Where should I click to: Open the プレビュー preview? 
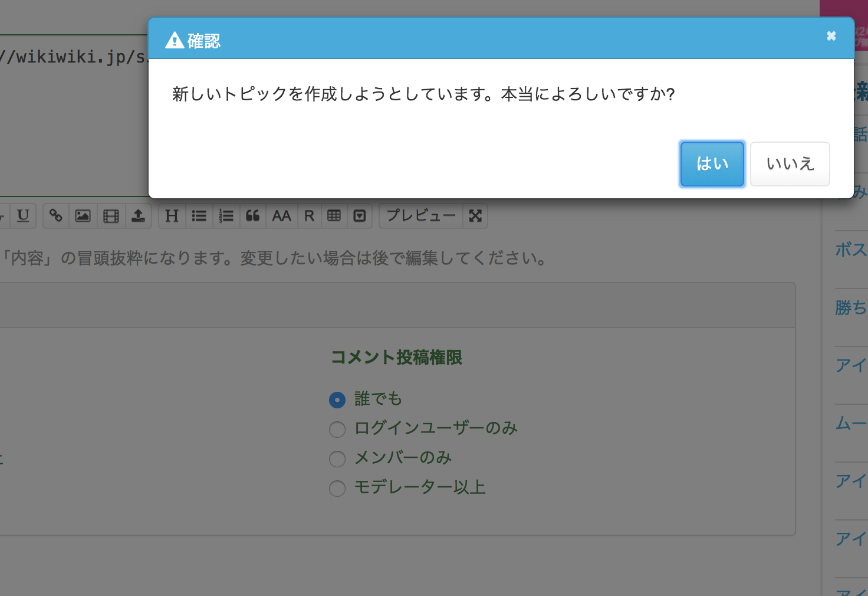click(x=421, y=216)
